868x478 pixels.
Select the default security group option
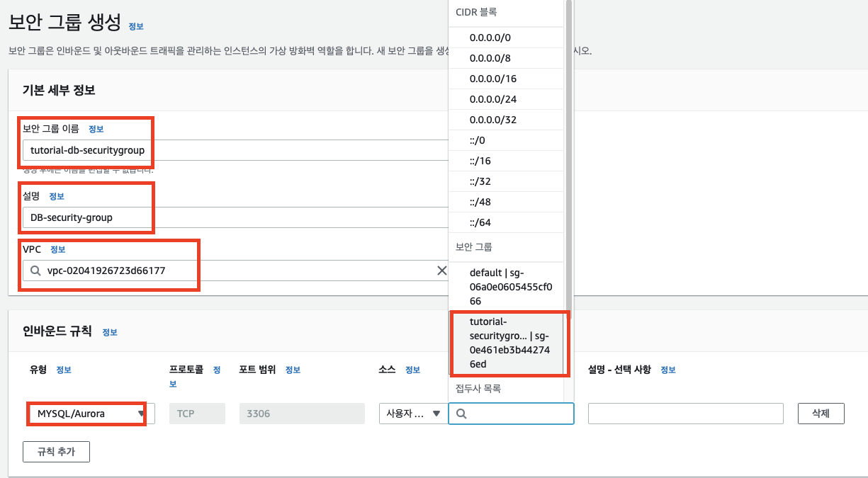point(506,287)
